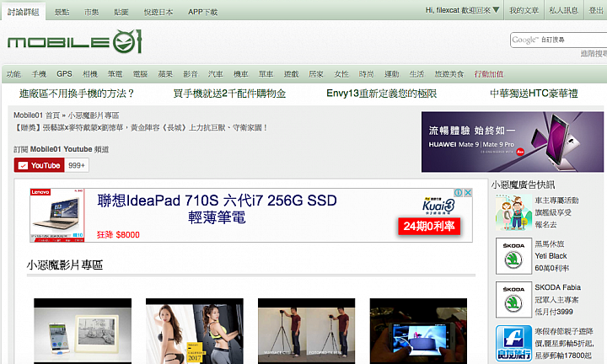Go to 我的文章
607x364 pixels.
(x=524, y=10)
